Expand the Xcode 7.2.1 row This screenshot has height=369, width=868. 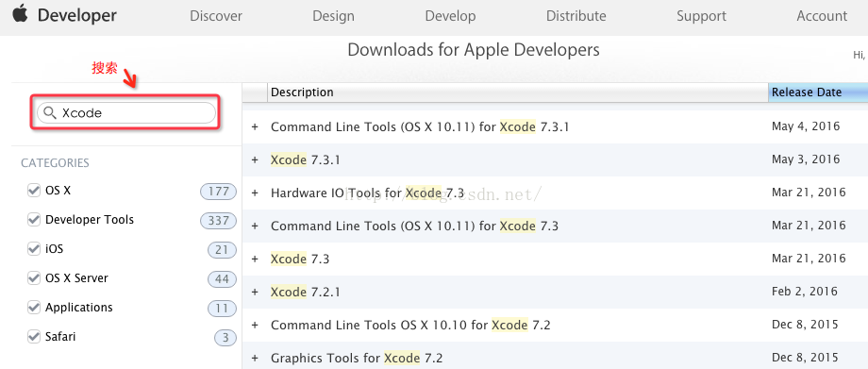[x=255, y=292]
